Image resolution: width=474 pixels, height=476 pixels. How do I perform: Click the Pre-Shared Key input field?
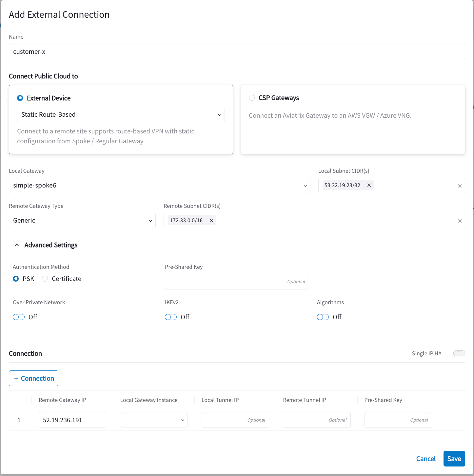click(237, 281)
